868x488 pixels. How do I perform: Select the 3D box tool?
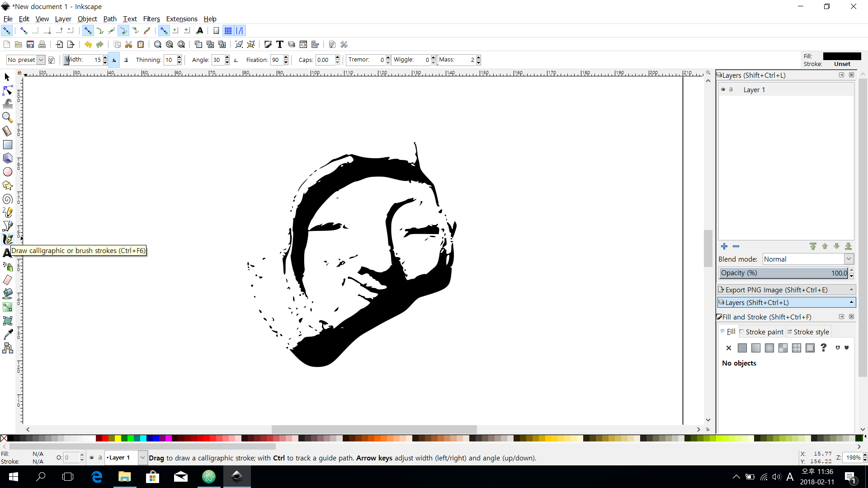pos(7,158)
